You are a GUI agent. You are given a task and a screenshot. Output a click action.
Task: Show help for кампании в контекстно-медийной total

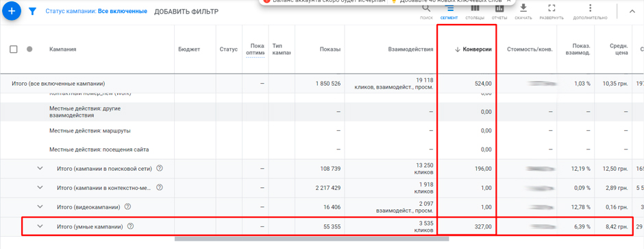160,187
